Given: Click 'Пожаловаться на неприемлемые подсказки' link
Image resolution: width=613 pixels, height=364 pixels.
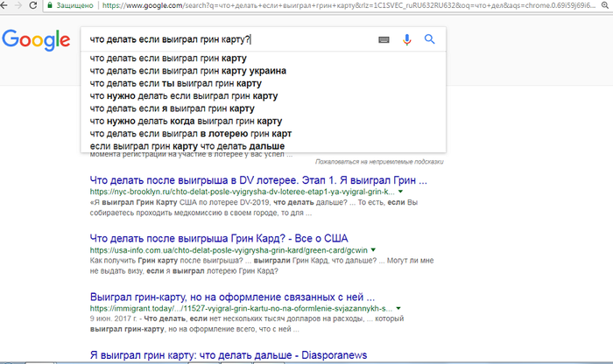Looking at the screenshot, I should coord(379,162).
